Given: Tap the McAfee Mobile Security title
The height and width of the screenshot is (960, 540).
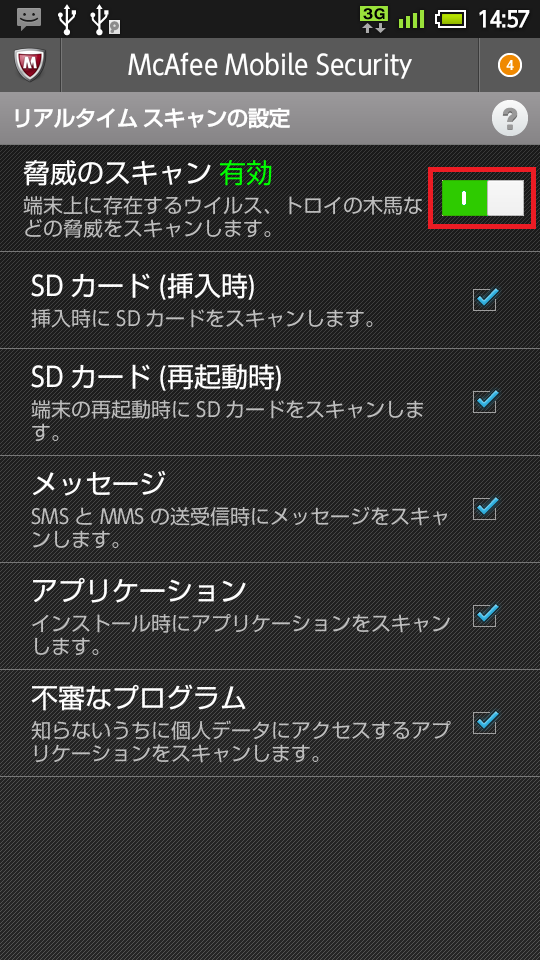Looking at the screenshot, I should tap(269, 65).
